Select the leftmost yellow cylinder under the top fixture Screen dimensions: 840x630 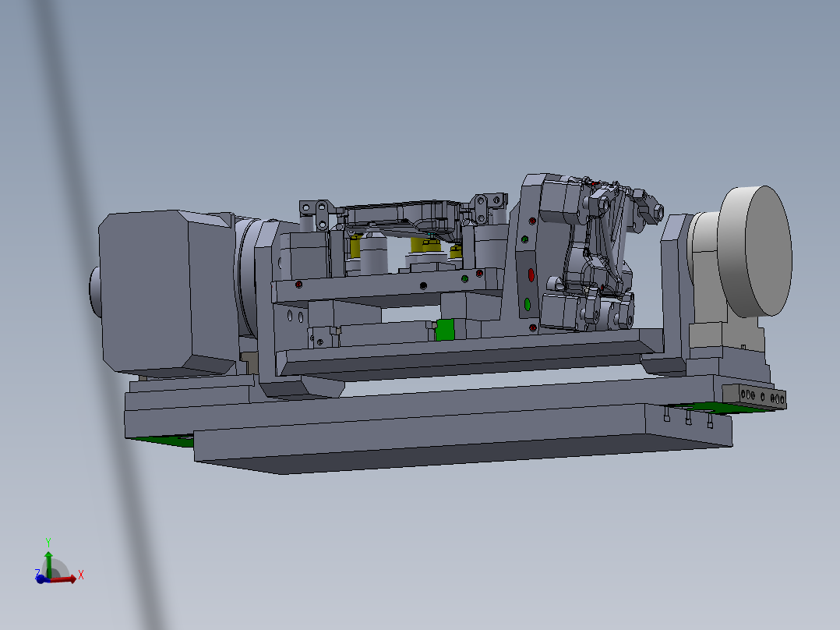pyautogui.click(x=355, y=246)
